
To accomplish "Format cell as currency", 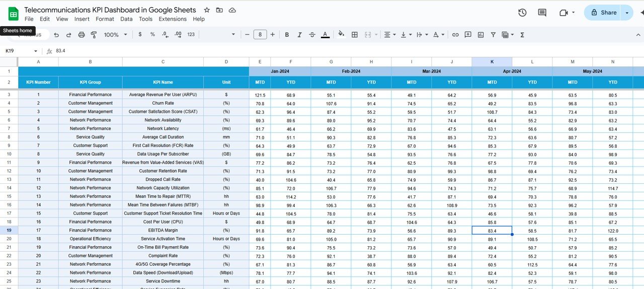I will click(140, 35).
